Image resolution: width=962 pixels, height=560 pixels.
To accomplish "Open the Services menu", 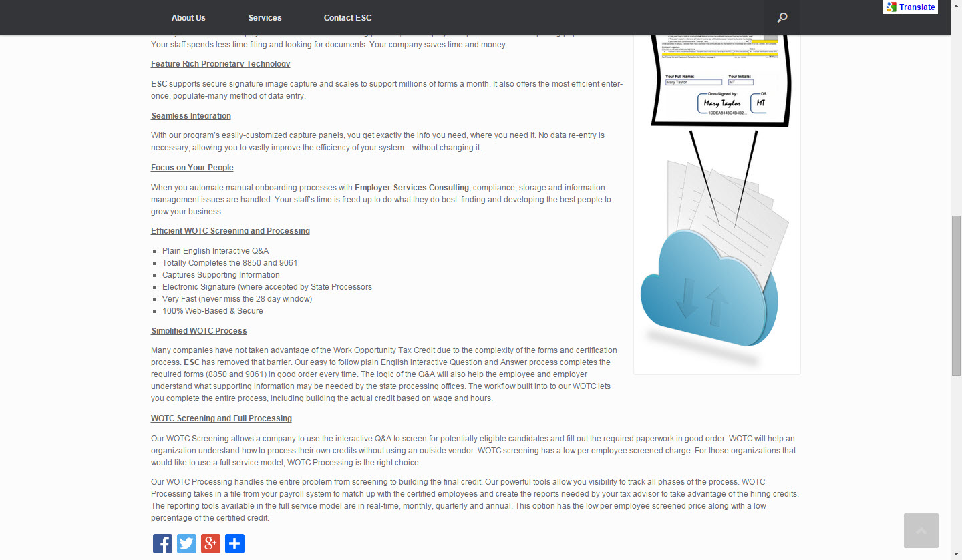I will click(x=265, y=18).
